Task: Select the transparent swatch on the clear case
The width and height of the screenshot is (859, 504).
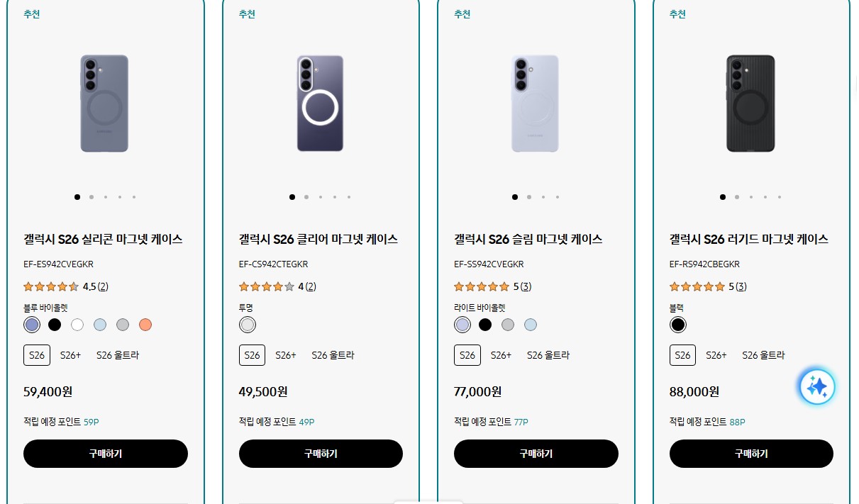Action: click(247, 325)
